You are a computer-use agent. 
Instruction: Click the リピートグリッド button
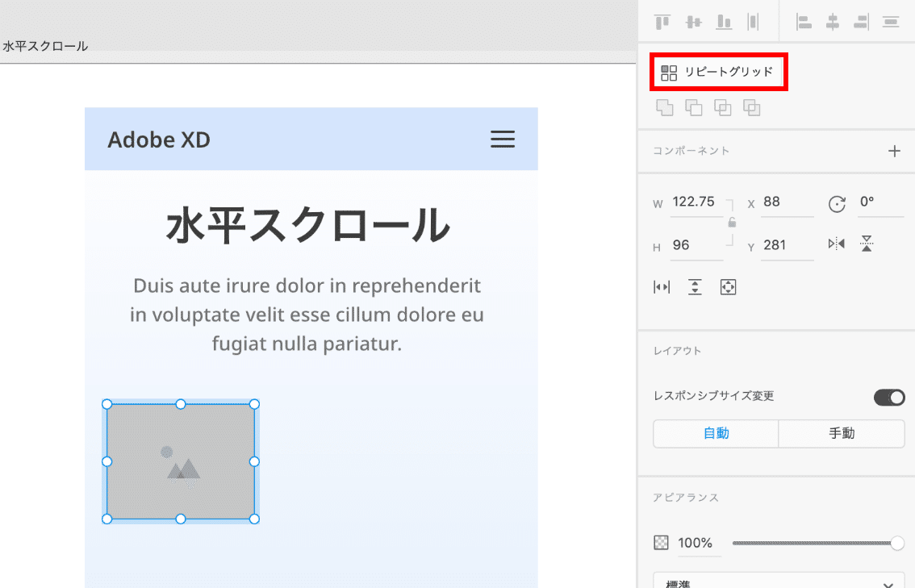[x=718, y=72]
